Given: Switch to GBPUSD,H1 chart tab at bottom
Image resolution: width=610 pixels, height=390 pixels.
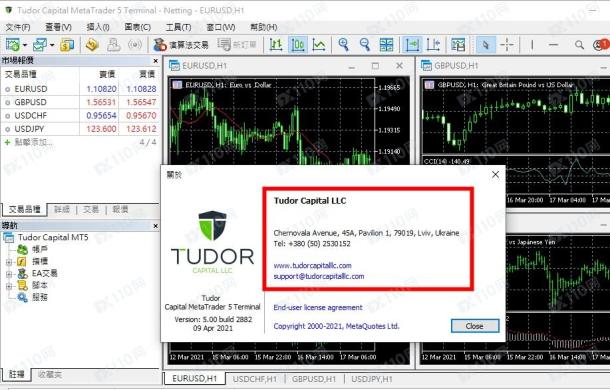Looking at the screenshot, I should pos(314,379).
